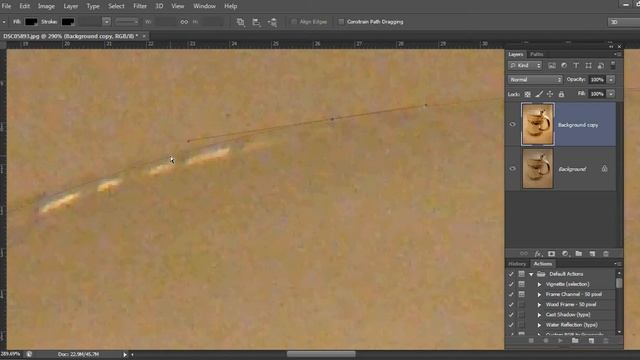Expand the Cast Shadow (type) action
The image size is (640, 360).
pos(539,315)
